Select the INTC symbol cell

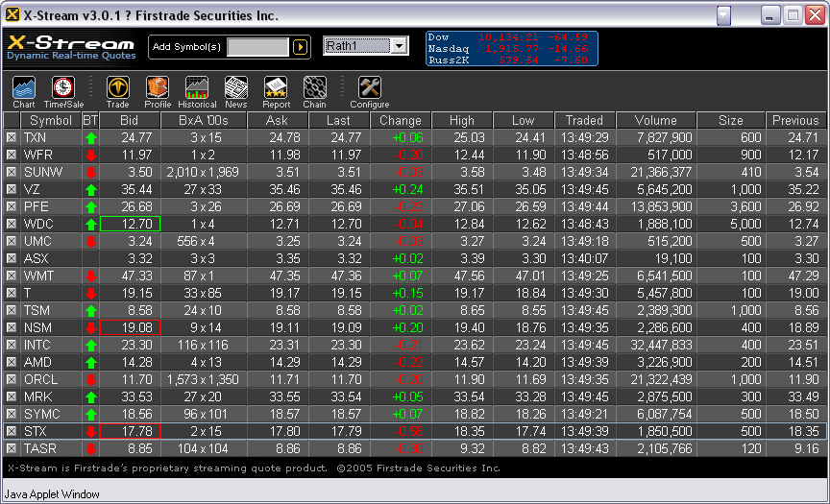[x=50, y=345]
